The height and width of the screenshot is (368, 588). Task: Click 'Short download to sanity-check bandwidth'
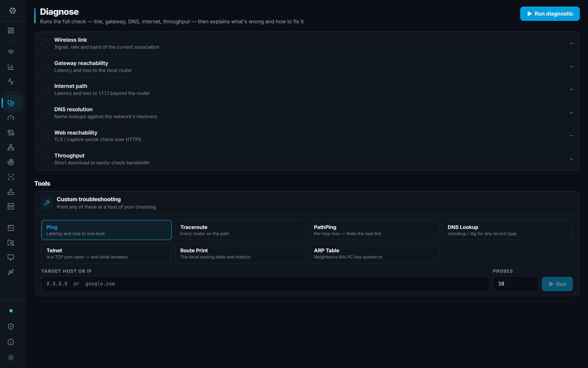click(102, 163)
